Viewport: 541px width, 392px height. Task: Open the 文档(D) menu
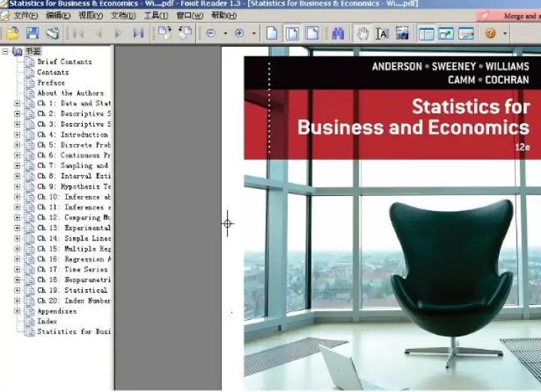coord(123,16)
